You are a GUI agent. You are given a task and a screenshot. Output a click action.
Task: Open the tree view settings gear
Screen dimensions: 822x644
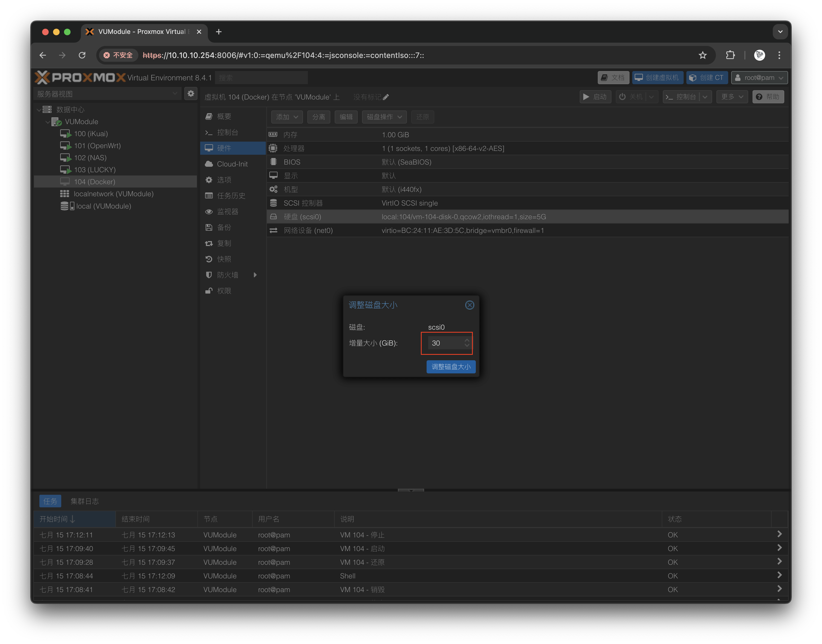tap(191, 93)
